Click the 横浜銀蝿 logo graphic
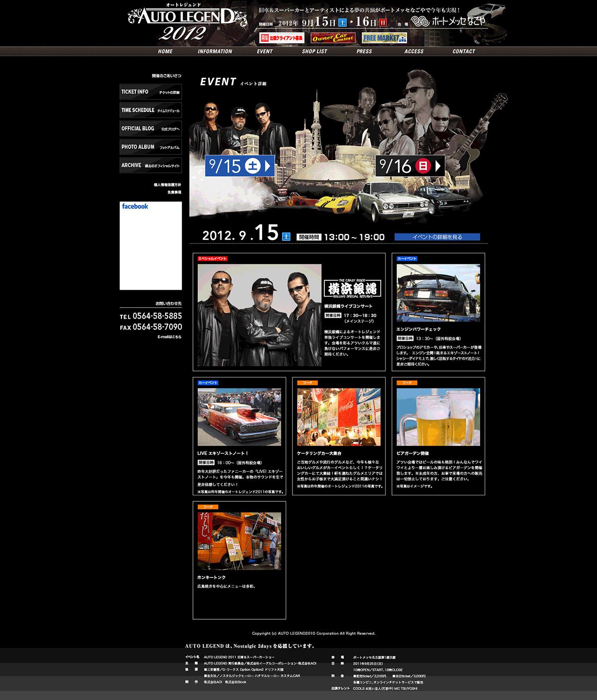The width and height of the screenshot is (597, 700). tap(353, 289)
